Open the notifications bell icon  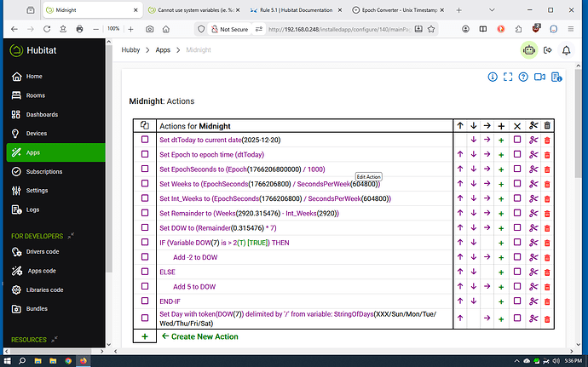pyautogui.click(x=567, y=50)
